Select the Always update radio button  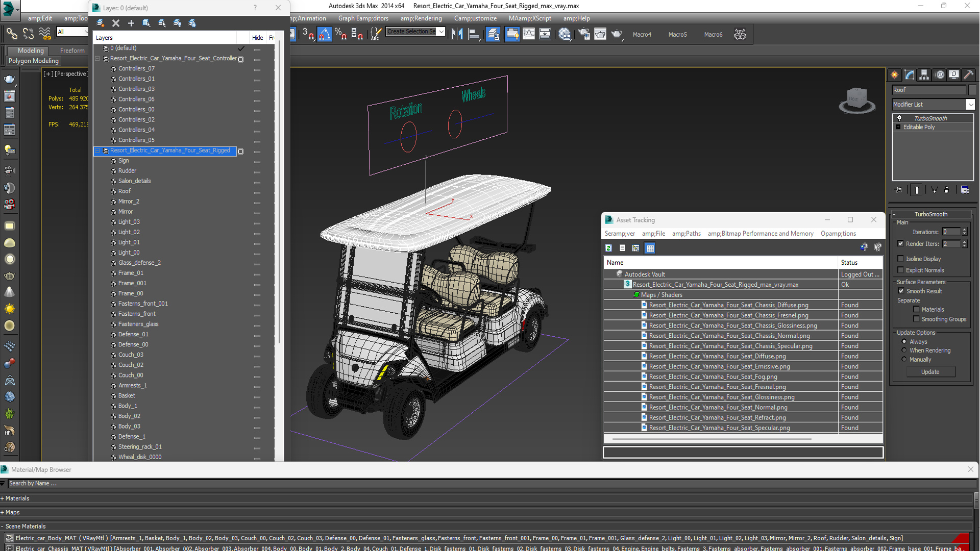click(x=904, y=341)
